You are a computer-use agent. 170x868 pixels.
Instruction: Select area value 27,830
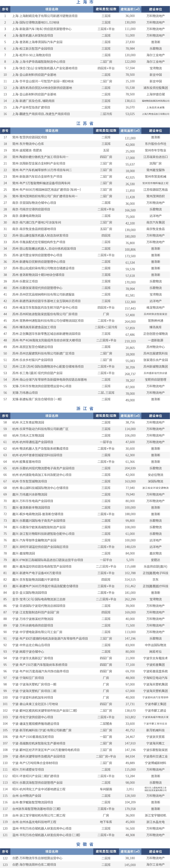(130, 42)
